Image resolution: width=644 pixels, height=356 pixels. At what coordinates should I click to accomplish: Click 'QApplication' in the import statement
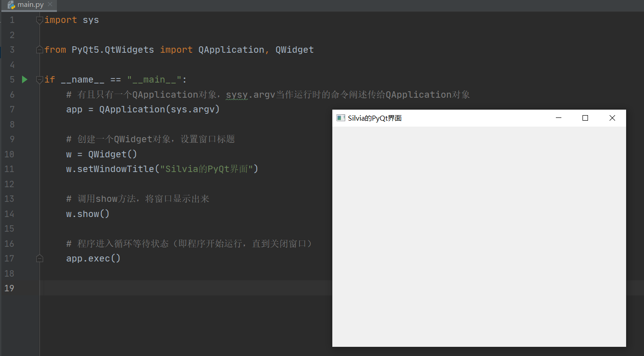[231, 50]
